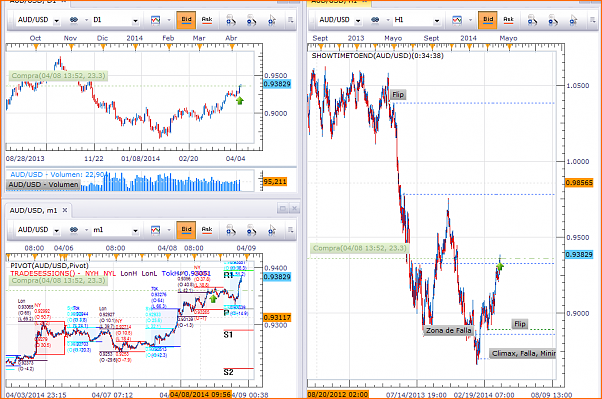This screenshot has height=399, width=602.
Task: Open the H1 period dropdown
Action: 437,21
